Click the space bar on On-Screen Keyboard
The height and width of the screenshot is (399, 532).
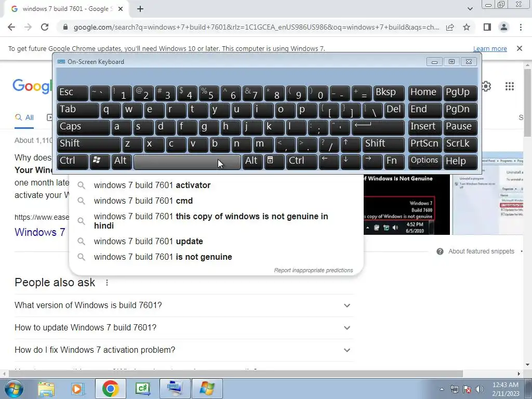(187, 162)
